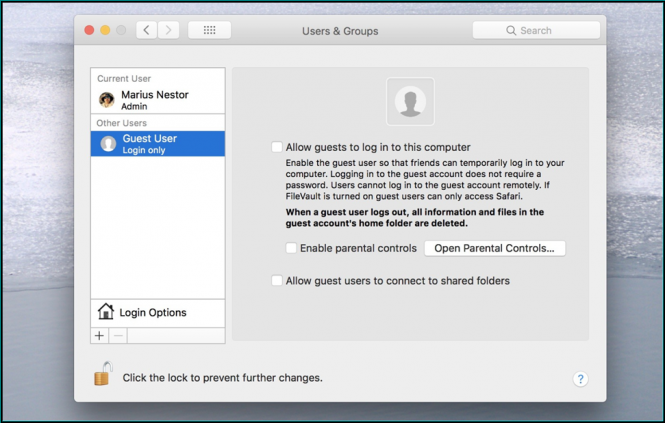
Task: Go forward with the right chevron button
Action: [168, 30]
